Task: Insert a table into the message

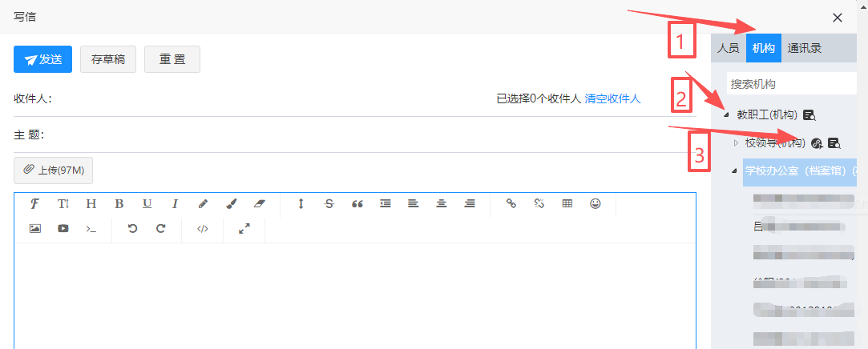Action: click(567, 203)
